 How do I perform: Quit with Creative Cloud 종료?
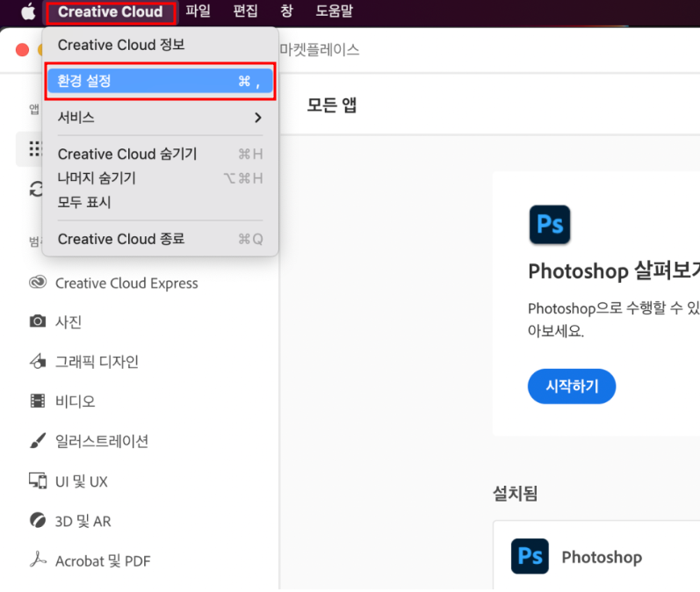pyautogui.click(x=160, y=239)
